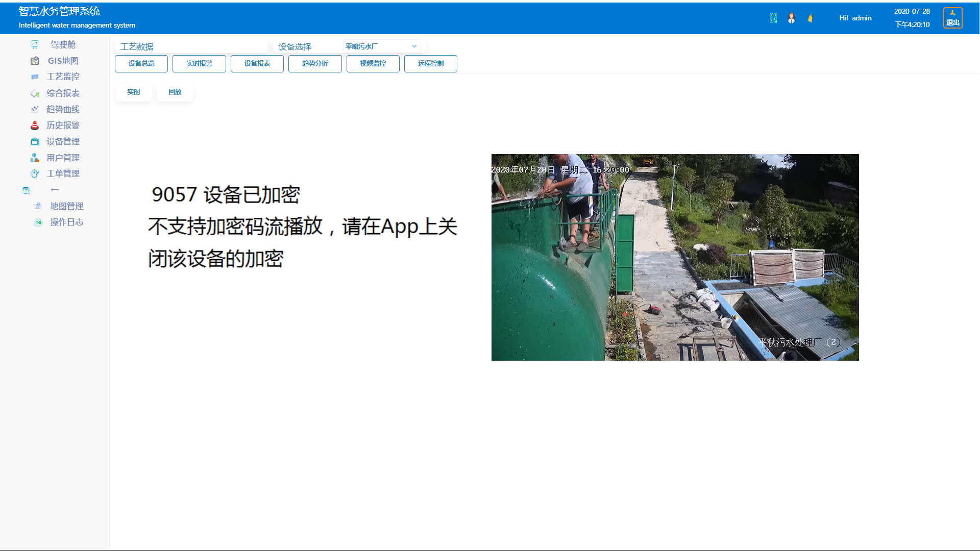
Task: Select 回放 playback button
Action: [x=175, y=92]
